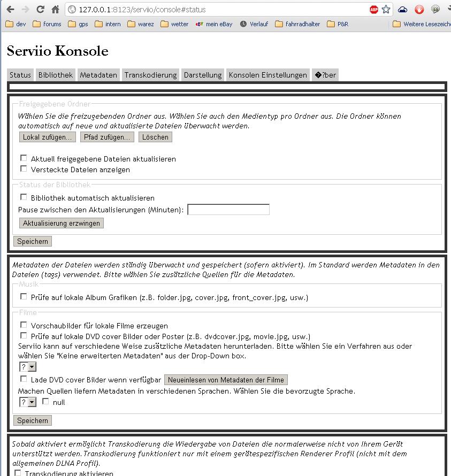The image size is (451, 476).
Task: Switch to the Status tab
Action: click(x=20, y=75)
